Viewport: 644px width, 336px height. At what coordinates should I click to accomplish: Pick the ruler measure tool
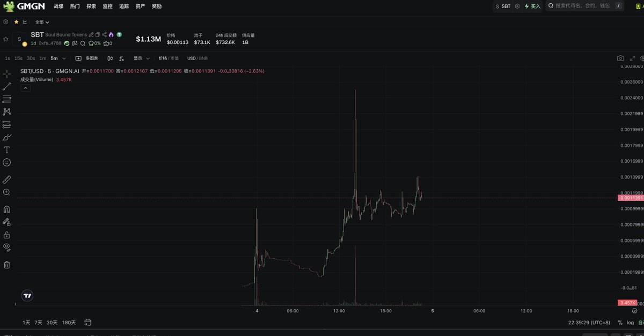point(7,179)
